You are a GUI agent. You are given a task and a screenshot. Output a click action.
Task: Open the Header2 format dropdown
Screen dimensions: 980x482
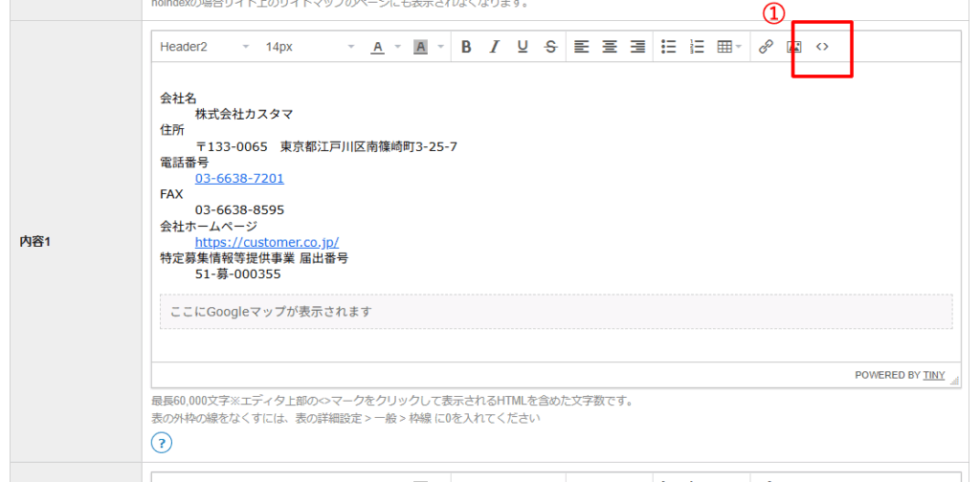(x=204, y=47)
